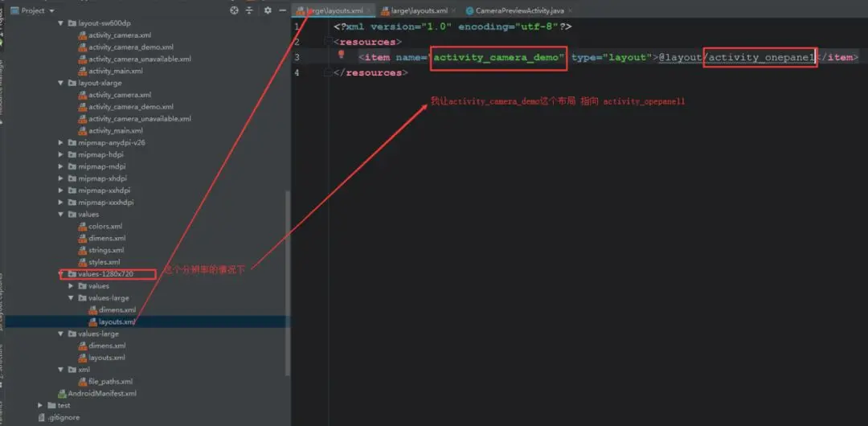Click the Java class icon on CameraPreviewActivity tab
868x426 pixels.
pos(470,10)
